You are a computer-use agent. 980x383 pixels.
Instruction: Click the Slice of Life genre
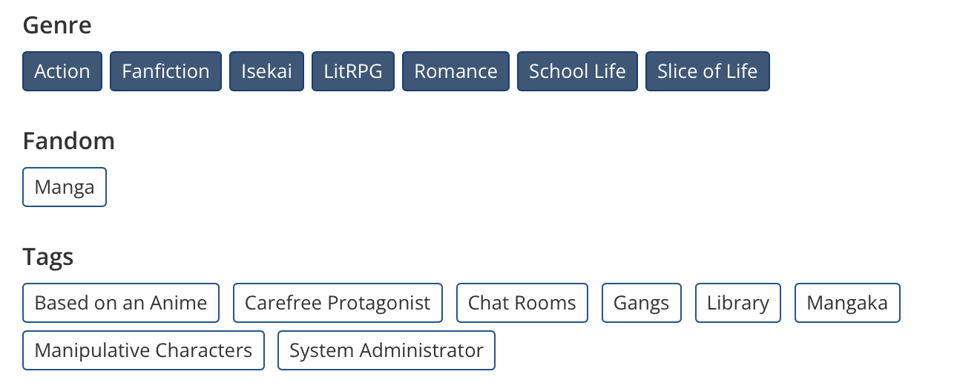(707, 71)
